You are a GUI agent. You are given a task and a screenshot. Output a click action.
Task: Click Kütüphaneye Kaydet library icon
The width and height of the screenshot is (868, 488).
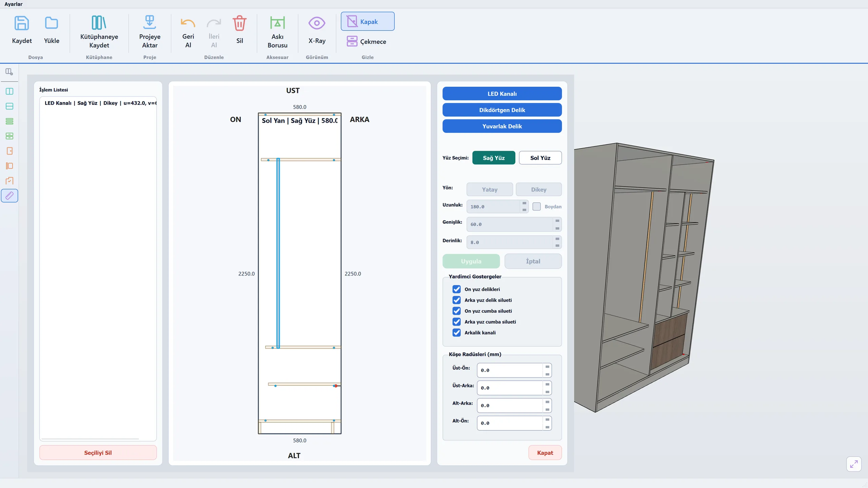[99, 23]
